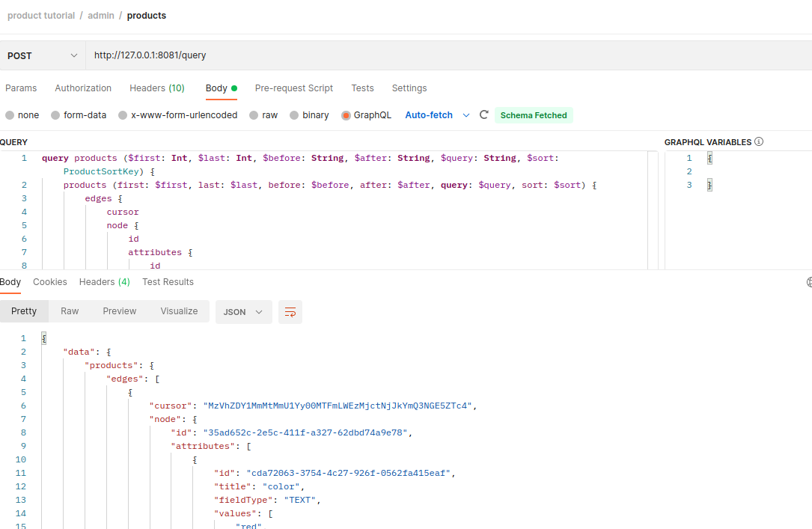Image resolution: width=812 pixels, height=529 pixels.
Task: Open the Pre-request Script tab
Action: tap(293, 88)
